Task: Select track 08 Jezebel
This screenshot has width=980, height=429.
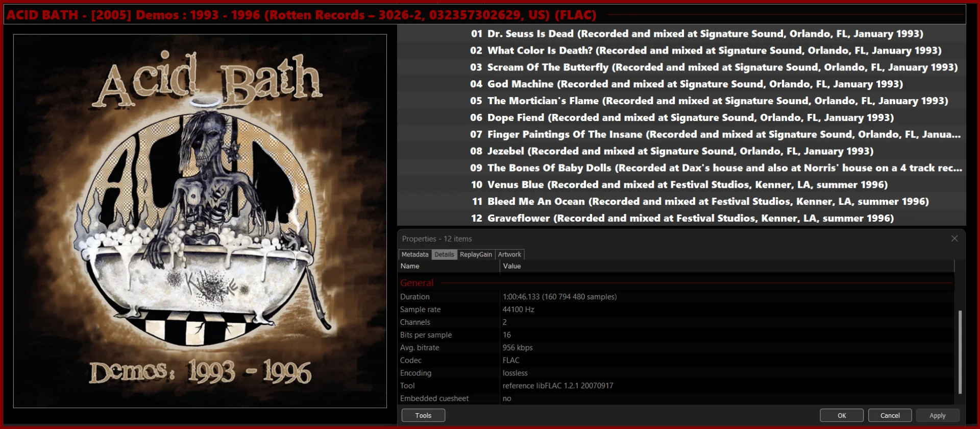Action: tap(681, 151)
